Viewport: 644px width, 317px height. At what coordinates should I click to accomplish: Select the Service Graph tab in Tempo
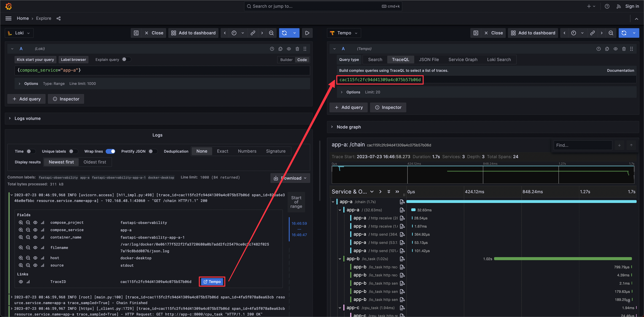pos(463,59)
